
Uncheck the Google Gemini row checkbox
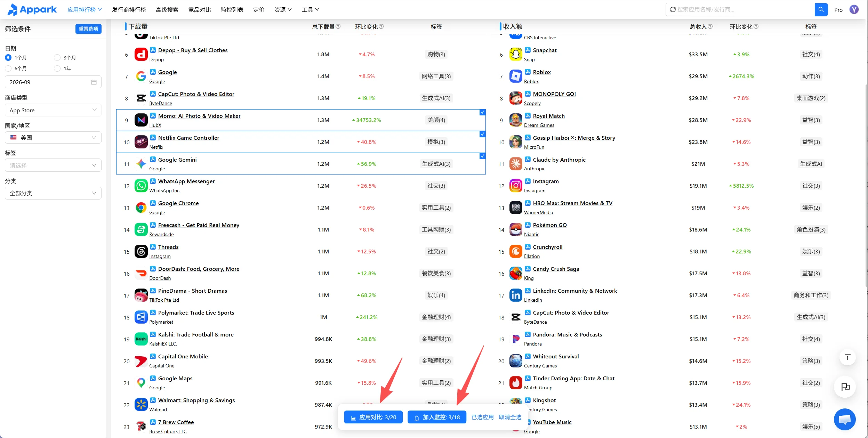(482, 156)
